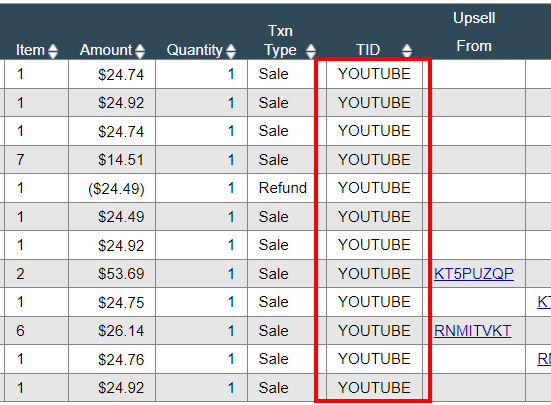
Task: Sort by Amount using its arrows
Action: point(140,51)
